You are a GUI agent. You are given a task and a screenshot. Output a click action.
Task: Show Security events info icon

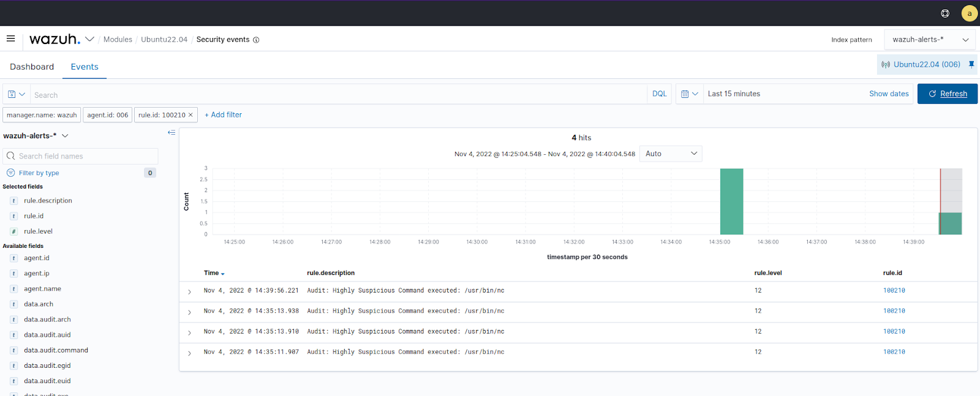(256, 40)
